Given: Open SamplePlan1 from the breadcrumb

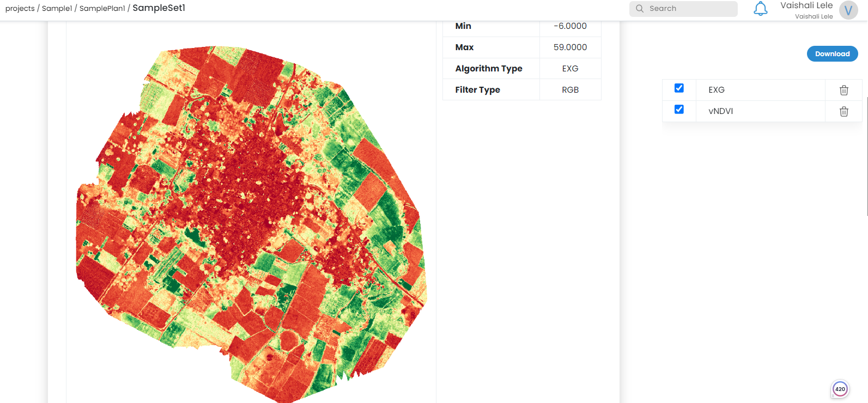Looking at the screenshot, I should click(x=102, y=9).
